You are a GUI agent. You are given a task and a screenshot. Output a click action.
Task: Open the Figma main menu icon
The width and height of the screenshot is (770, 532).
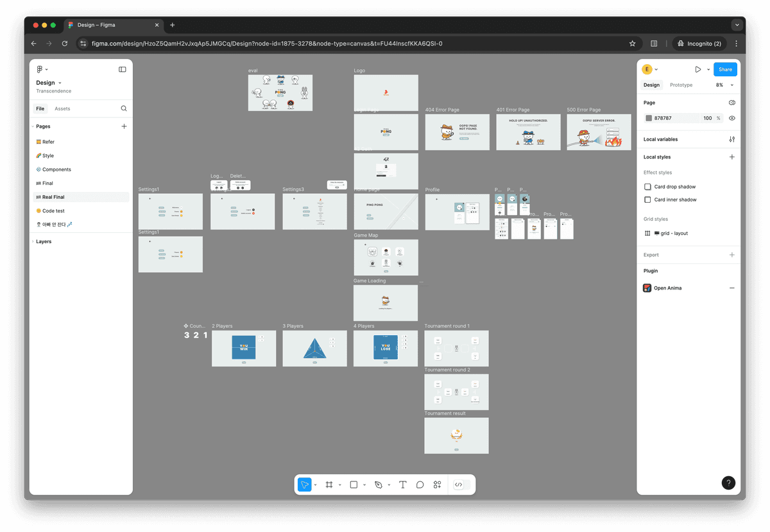point(39,69)
